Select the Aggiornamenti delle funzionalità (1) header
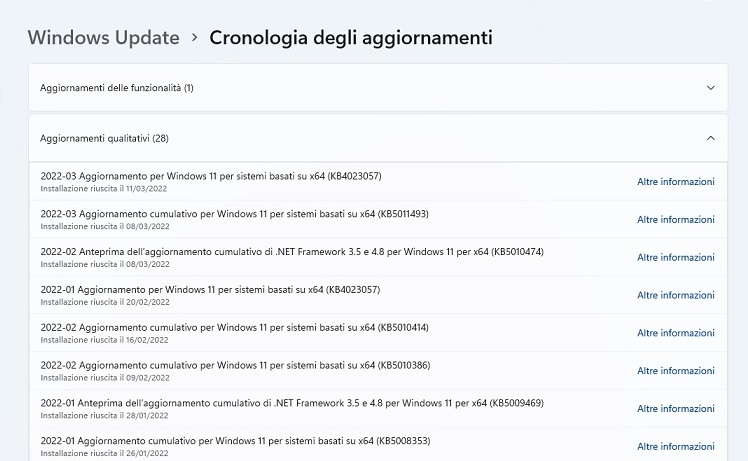 [378, 88]
